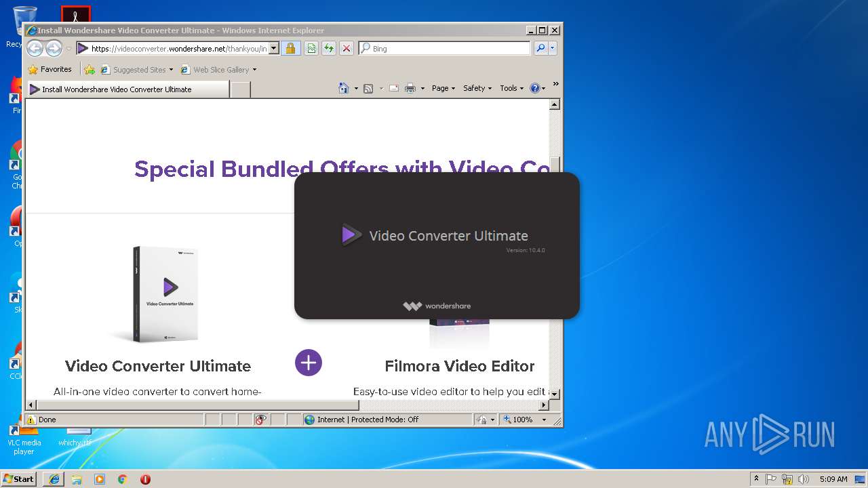Expand the Web Slice Gallery dropdown arrow
Viewport: 868px width, 488px height.
[x=254, y=69]
